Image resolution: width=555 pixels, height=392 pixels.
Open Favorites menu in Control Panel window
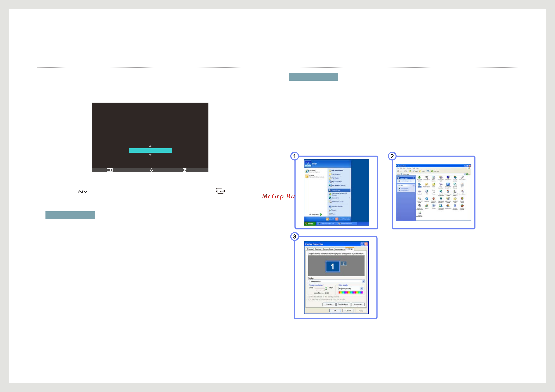click(x=409, y=168)
